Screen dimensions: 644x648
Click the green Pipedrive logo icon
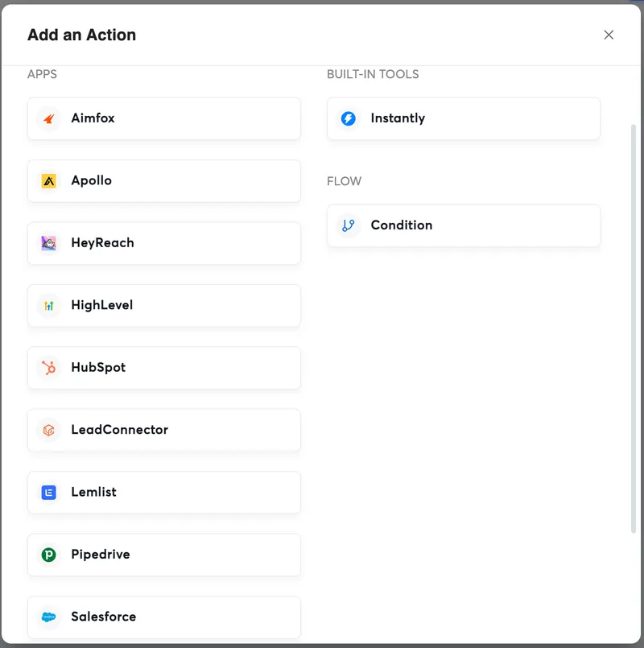(x=49, y=555)
